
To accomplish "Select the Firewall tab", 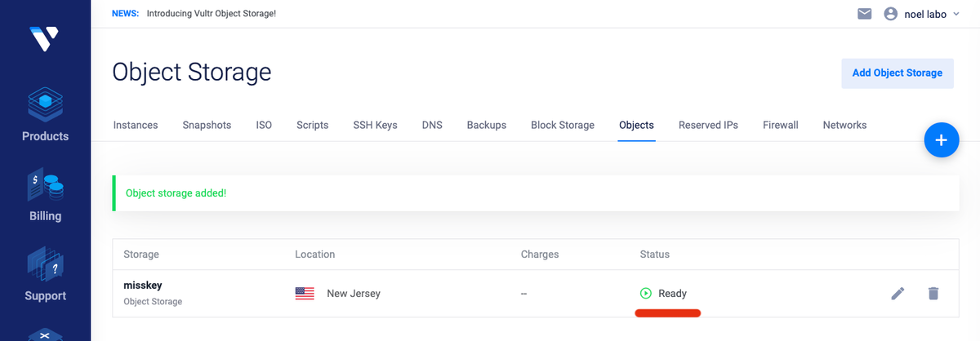I will (780, 125).
